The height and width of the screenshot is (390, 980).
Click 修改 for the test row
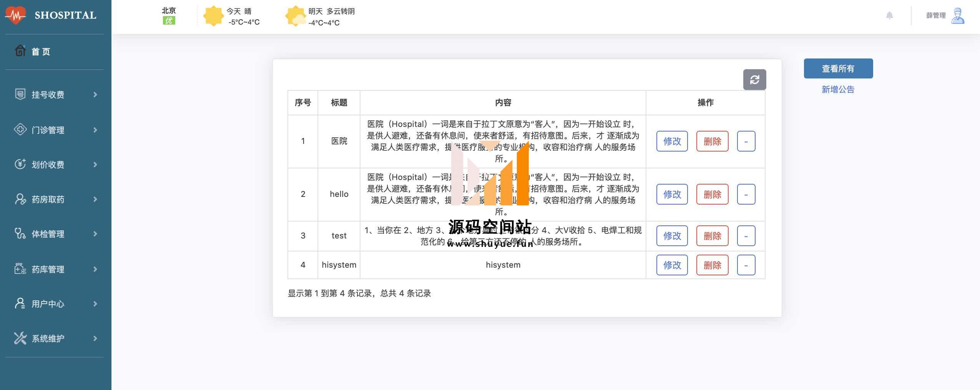coord(672,236)
